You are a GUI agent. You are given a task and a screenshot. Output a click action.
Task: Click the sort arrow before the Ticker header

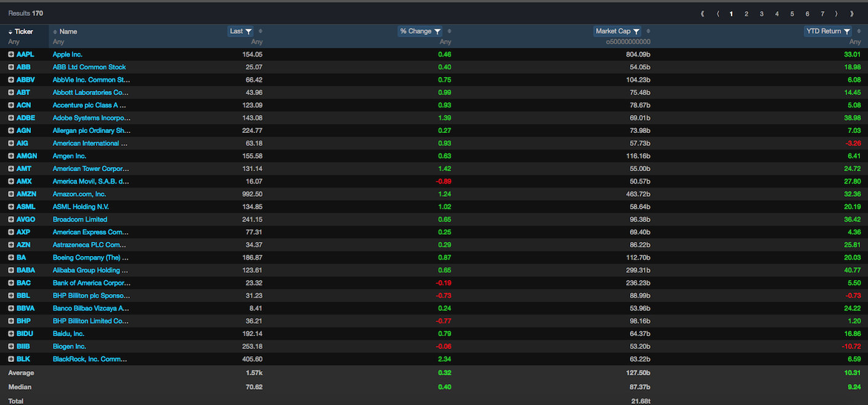[10, 31]
